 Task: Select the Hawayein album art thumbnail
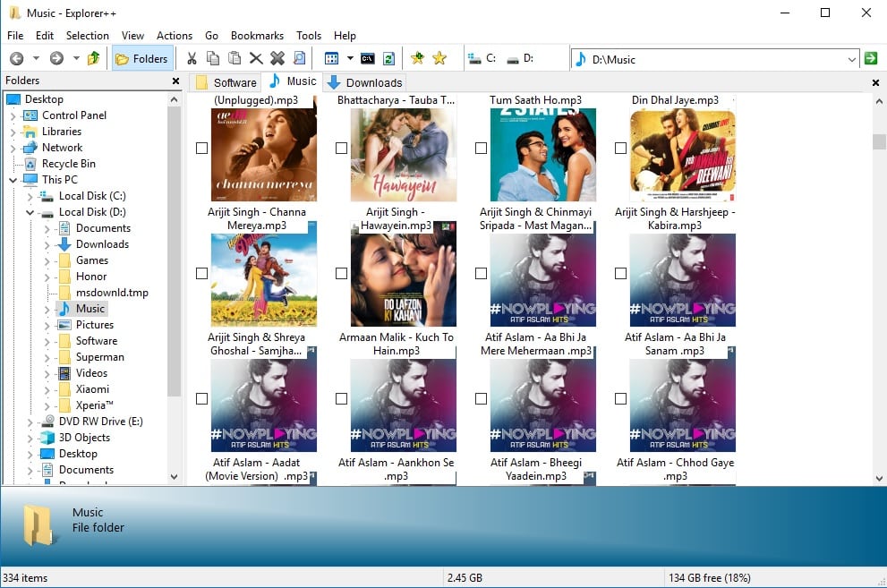(404, 155)
